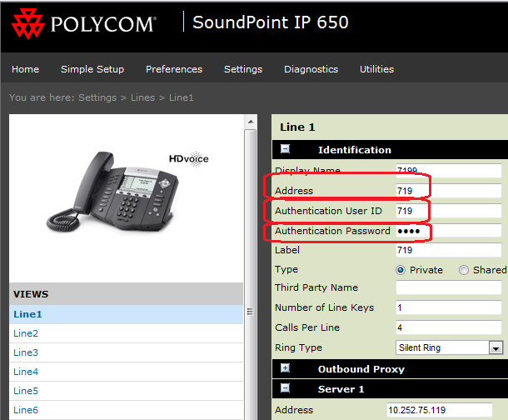Click the Server 1 Address field
This screenshot has height=420, width=508.
tap(440, 410)
